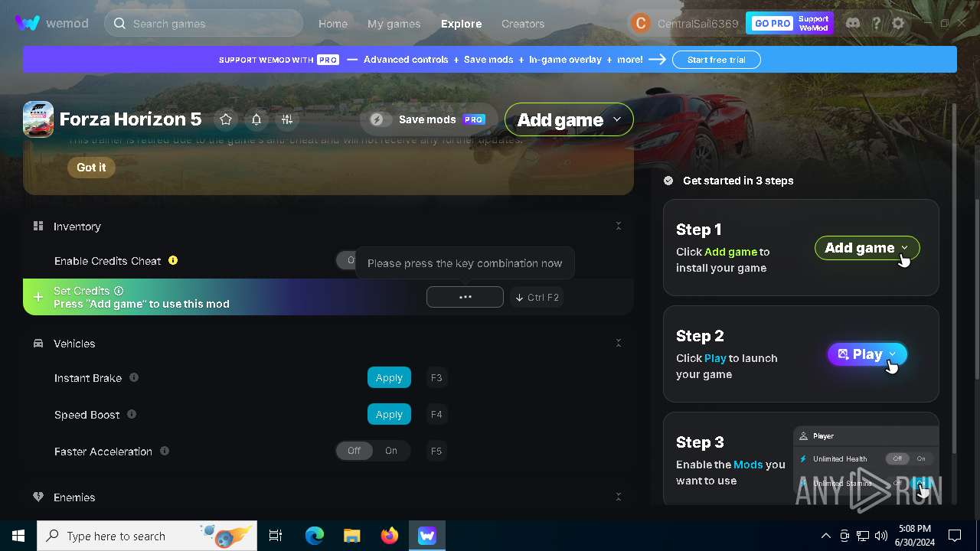The height and width of the screenshot is (551, 980).
Task: Click Get started in 3 steps heading
Action: (738, 181)
